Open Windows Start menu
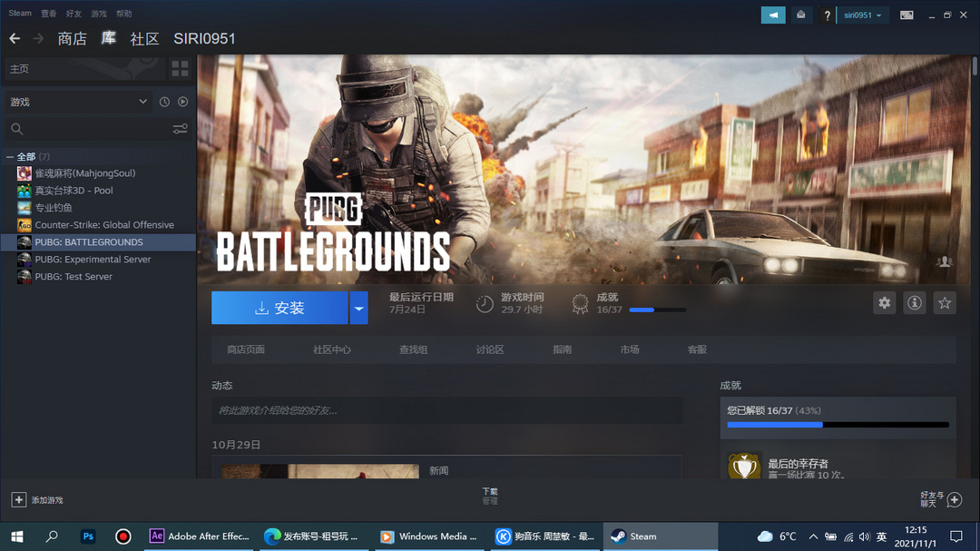Screen dimensions: 980x551 tap(17, 536)
